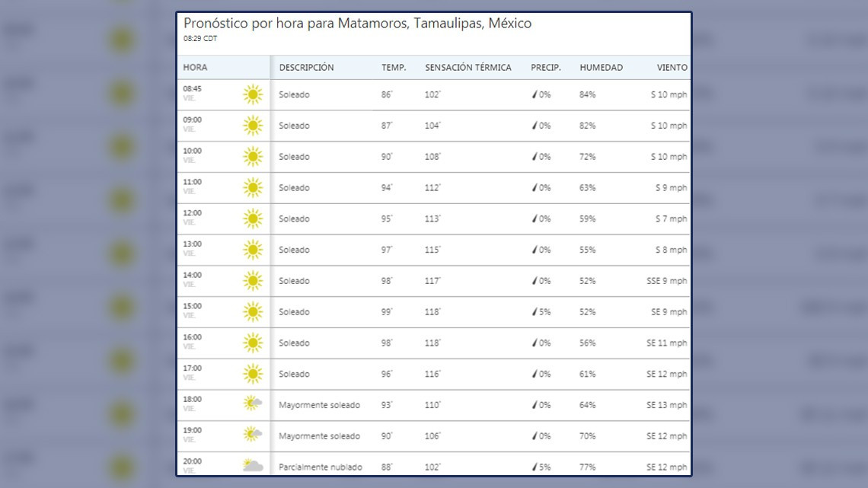This screenshot has height=488, width=868.
Task: Click the sun icon for 08:45
Action: pyautogui.click(x=252, y=95)
